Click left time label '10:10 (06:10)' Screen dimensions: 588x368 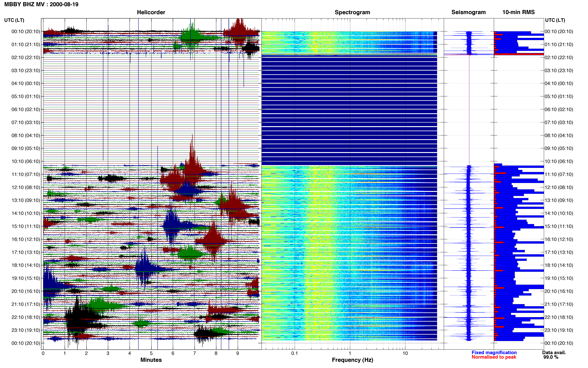click(x=26, y=161)
